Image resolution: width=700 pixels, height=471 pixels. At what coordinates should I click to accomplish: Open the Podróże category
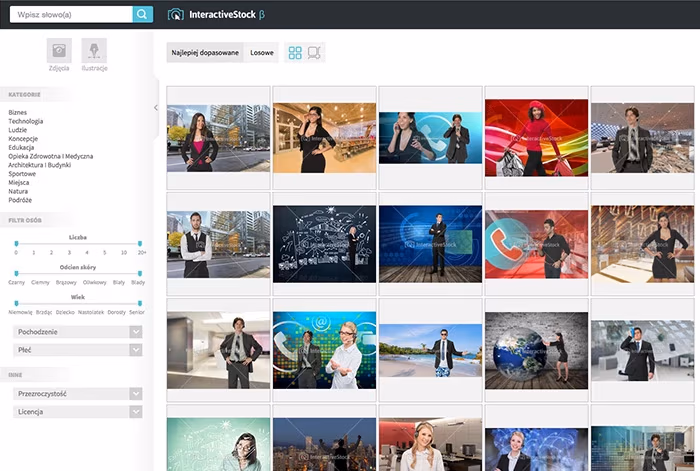click(20, 200)
